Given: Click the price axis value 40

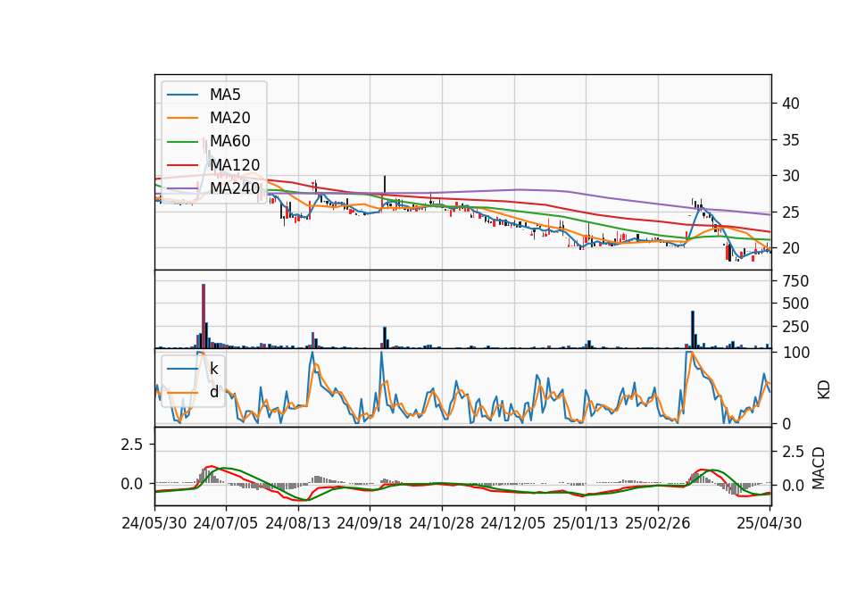Looking at the screenshot, I should (x=791, y=104).
